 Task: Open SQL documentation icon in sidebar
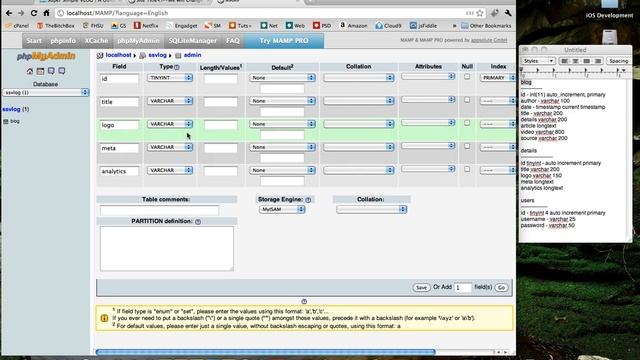click(x=62, y=71)
